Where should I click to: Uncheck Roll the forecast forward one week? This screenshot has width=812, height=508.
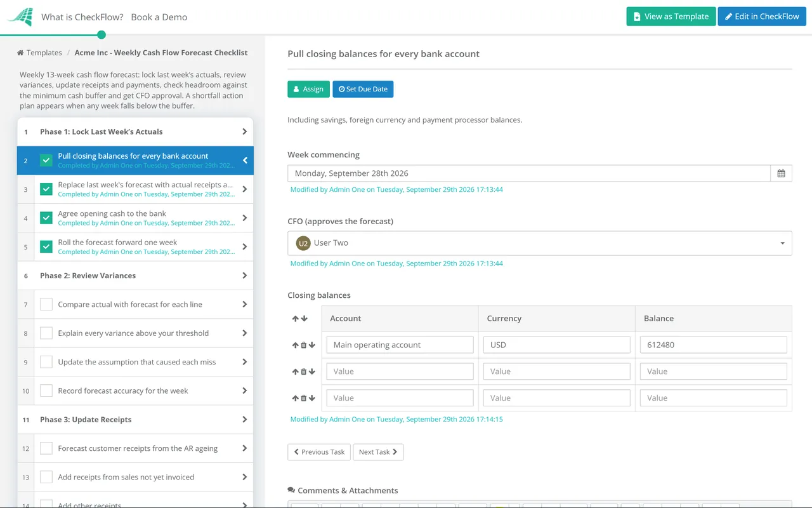tap(46, 246)
